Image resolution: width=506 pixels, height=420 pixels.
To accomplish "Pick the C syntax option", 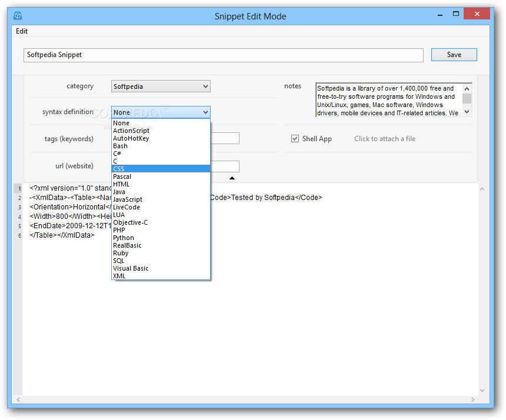I will pyautogui.click(x=161, y=161).
